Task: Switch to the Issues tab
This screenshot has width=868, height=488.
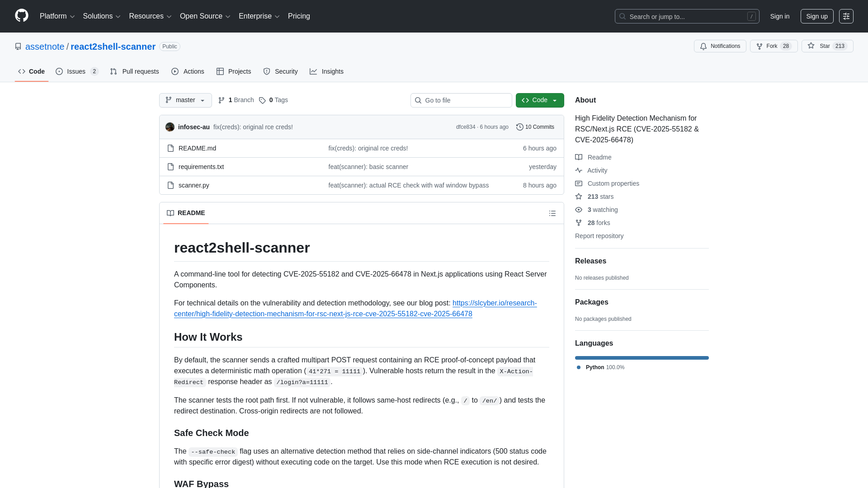Action: pyautogui.click(x=76, y=71)
